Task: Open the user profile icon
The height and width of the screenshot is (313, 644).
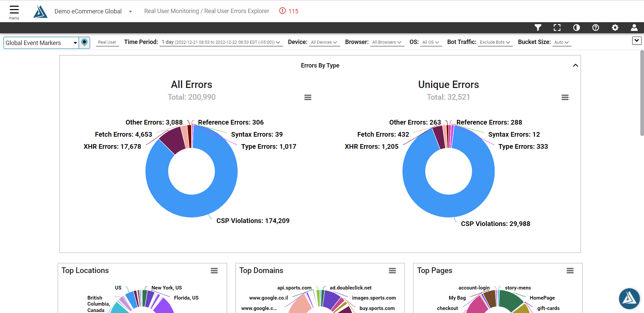Action: tap(634, 28)
